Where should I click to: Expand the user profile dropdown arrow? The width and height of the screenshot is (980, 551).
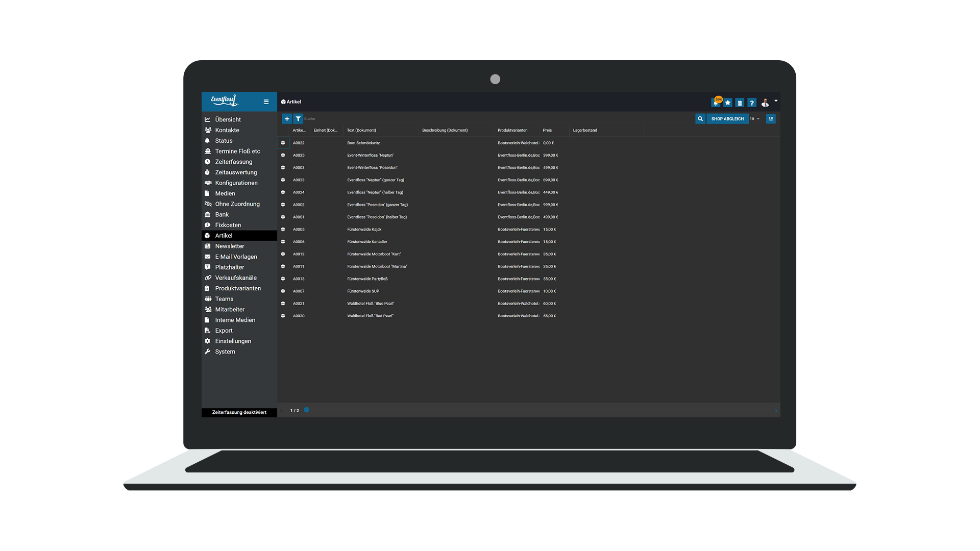tap(776, 101)
